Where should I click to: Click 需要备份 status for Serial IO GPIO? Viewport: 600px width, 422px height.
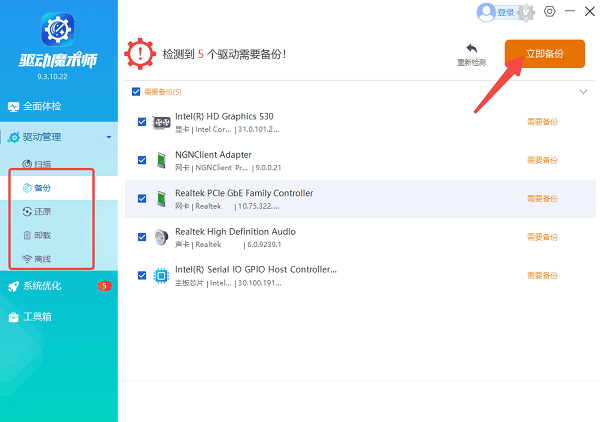[542, 275]
